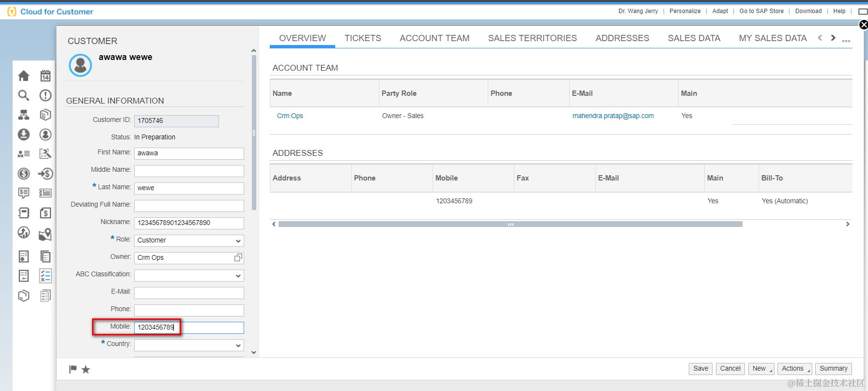Screen dimensions: 868x391
Task: Open the certificate document sidebar icon
Action: pos(24,256)
